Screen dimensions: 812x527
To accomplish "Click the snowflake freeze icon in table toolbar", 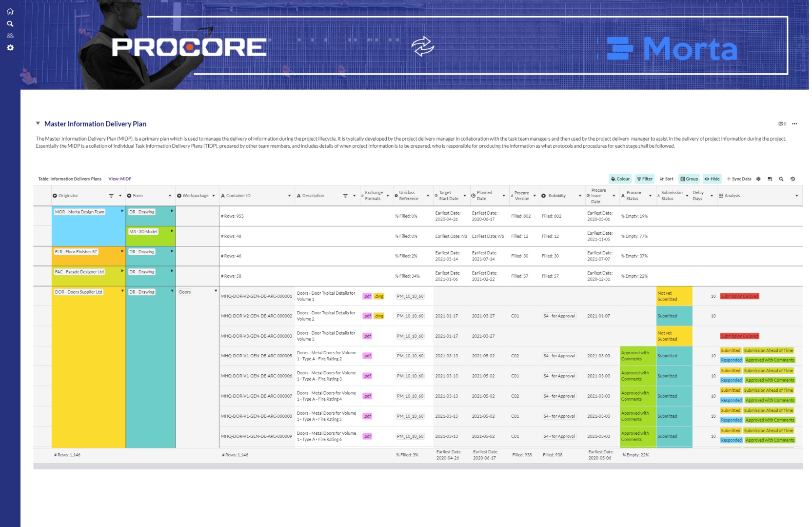I will coord(758,179).
